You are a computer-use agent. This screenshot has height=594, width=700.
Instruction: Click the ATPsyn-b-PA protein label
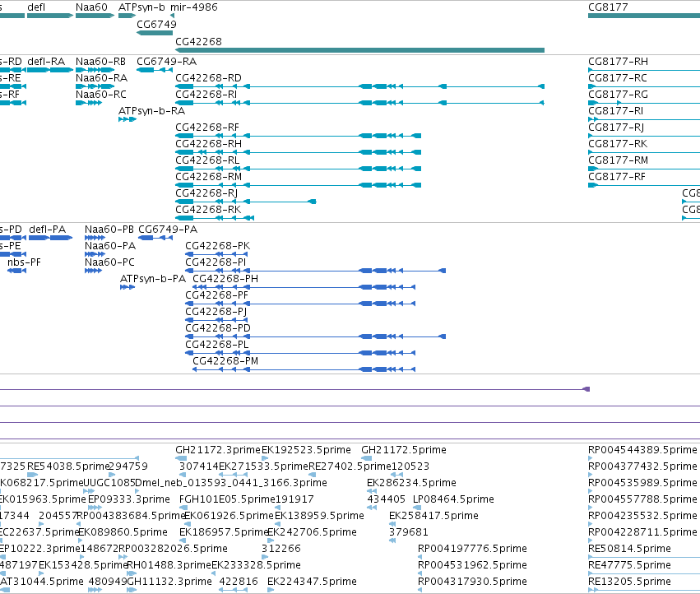153,279
